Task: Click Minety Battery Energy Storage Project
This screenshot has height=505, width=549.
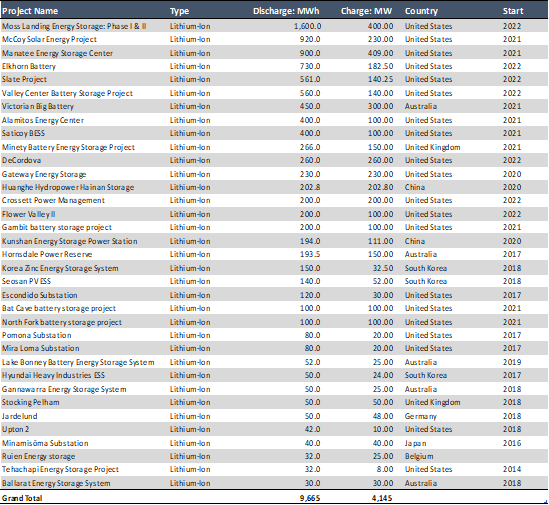Action: point(68,147)
